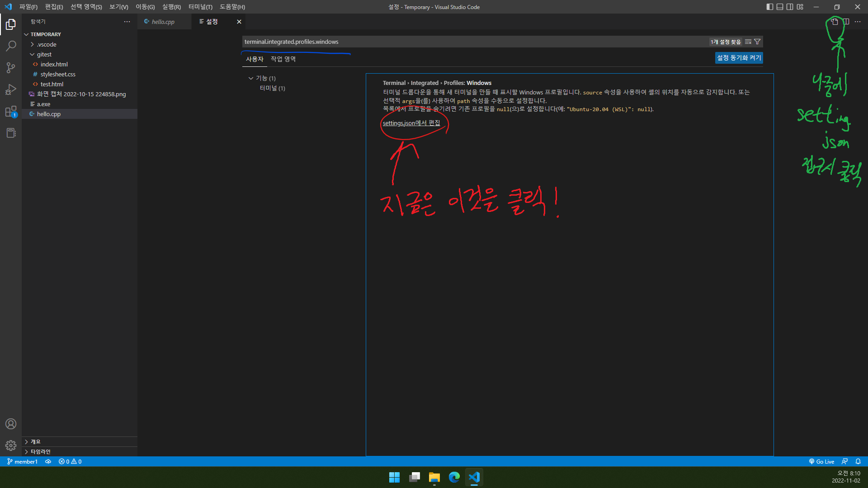Toggle primary side bar visibility

click(x=770, y=7)
